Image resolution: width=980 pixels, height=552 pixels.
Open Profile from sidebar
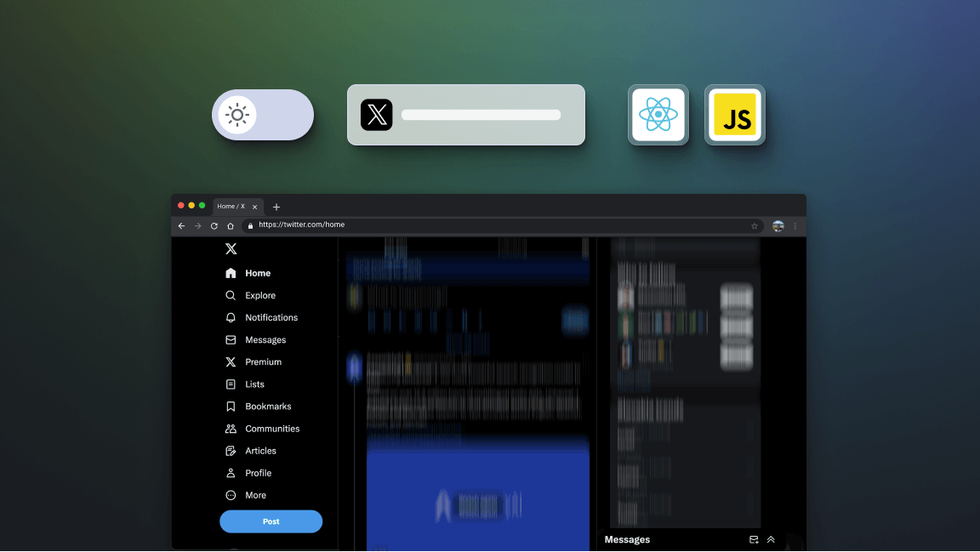click(x=258, y=473)
